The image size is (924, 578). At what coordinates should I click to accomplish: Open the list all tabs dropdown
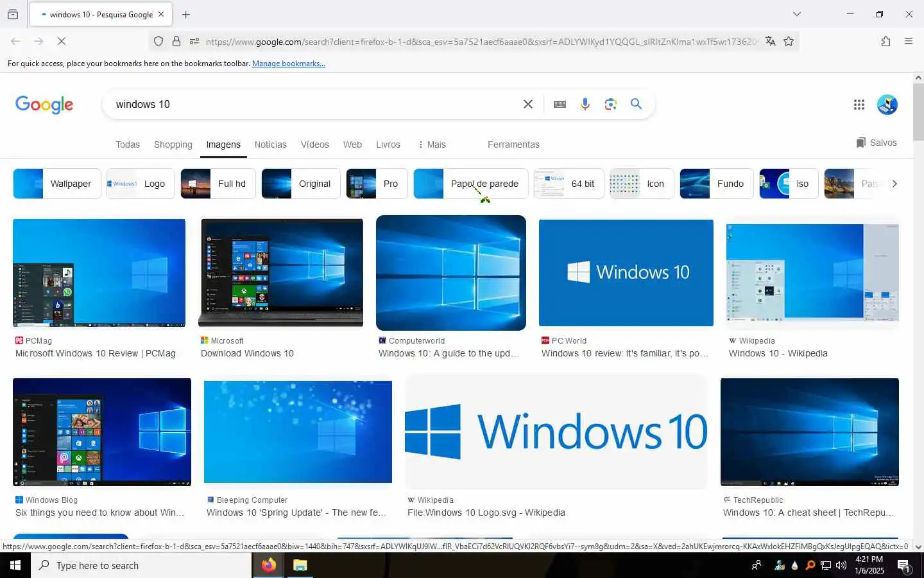tap(796, 14)
